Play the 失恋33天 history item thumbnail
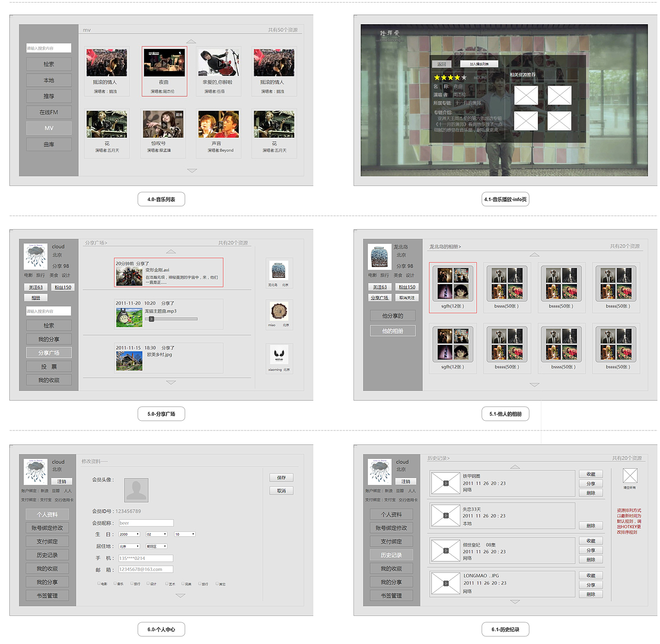 (445, 516)
